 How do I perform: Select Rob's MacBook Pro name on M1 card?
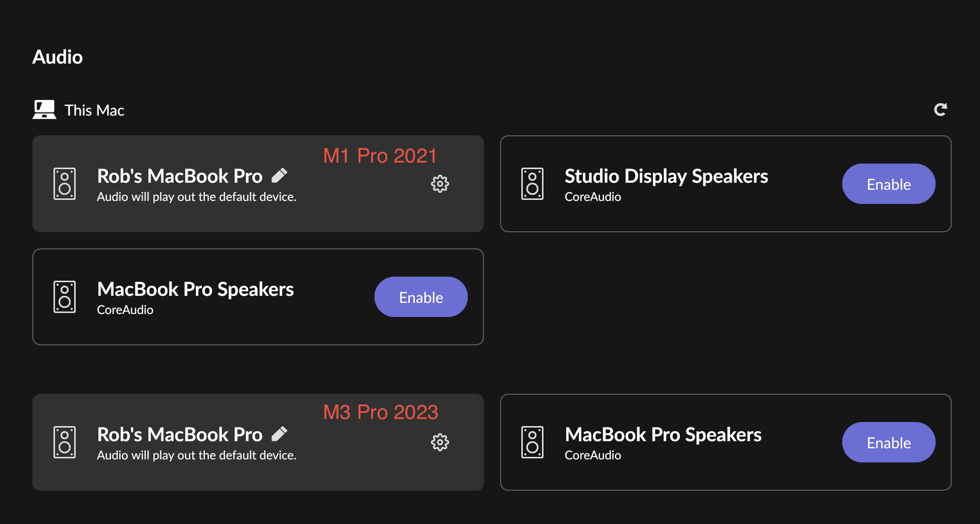(x=180, y=176)
